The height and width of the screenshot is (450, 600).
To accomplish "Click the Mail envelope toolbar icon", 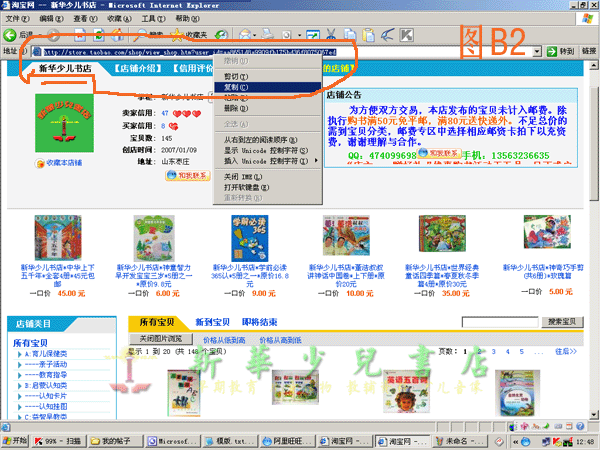I will pyautogui.click(x=245, y=35).
